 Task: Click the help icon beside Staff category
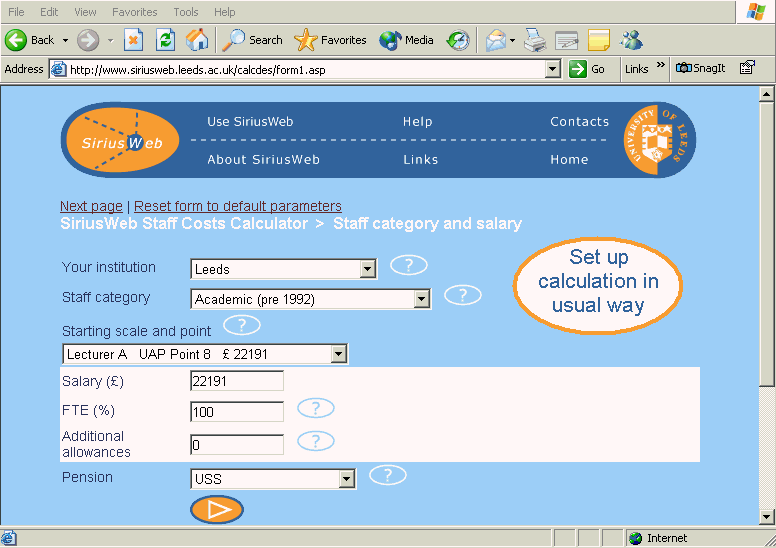[x=462, y=295]
